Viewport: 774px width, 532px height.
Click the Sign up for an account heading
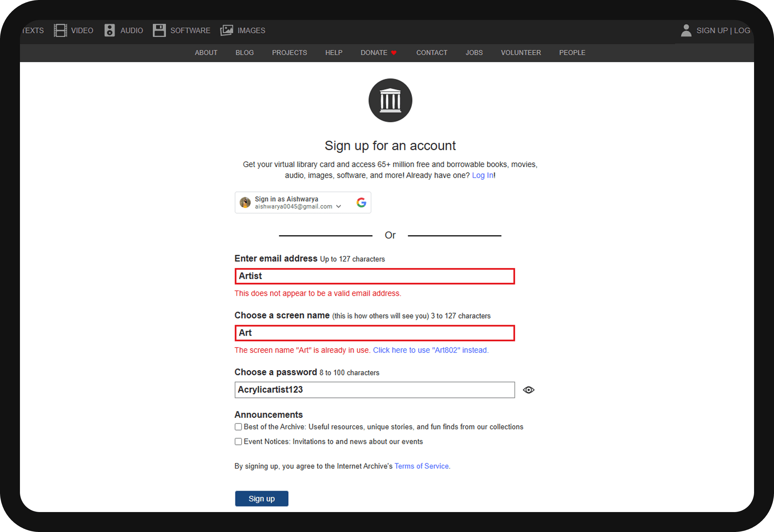tap(390, 146)
